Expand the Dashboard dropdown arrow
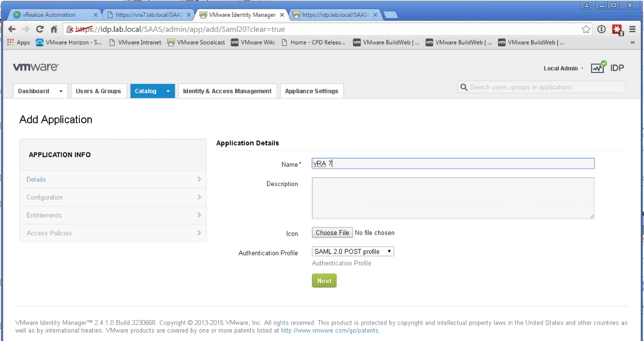Viewport: 644px width, 341px height. tap(61, 91)
